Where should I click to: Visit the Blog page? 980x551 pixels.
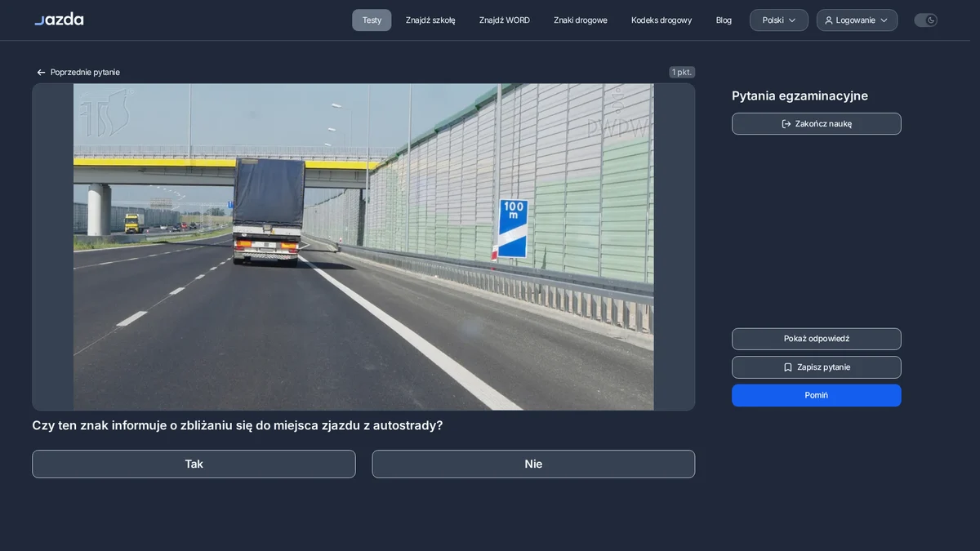coord(724,20)
